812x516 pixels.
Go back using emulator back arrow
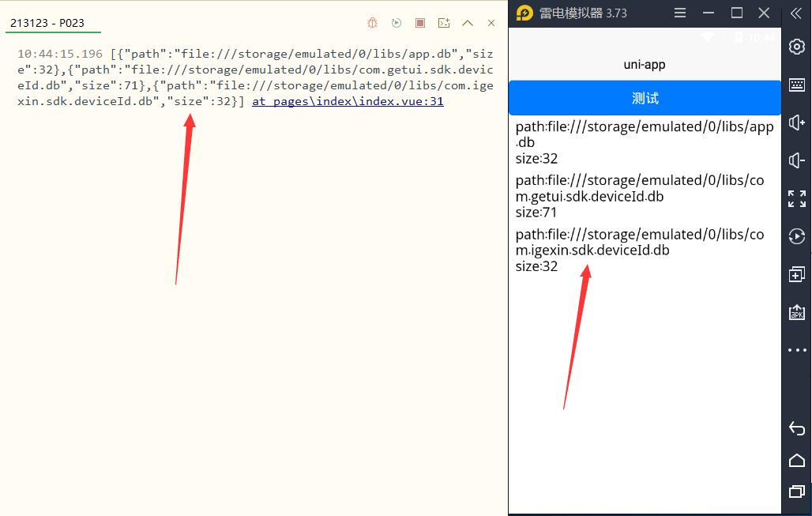[797, 428]
